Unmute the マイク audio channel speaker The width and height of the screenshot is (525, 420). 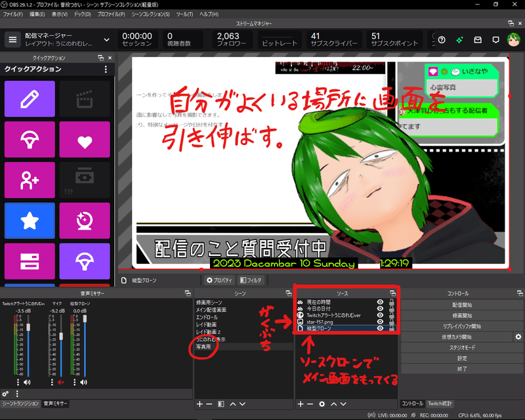pos(60,382)
